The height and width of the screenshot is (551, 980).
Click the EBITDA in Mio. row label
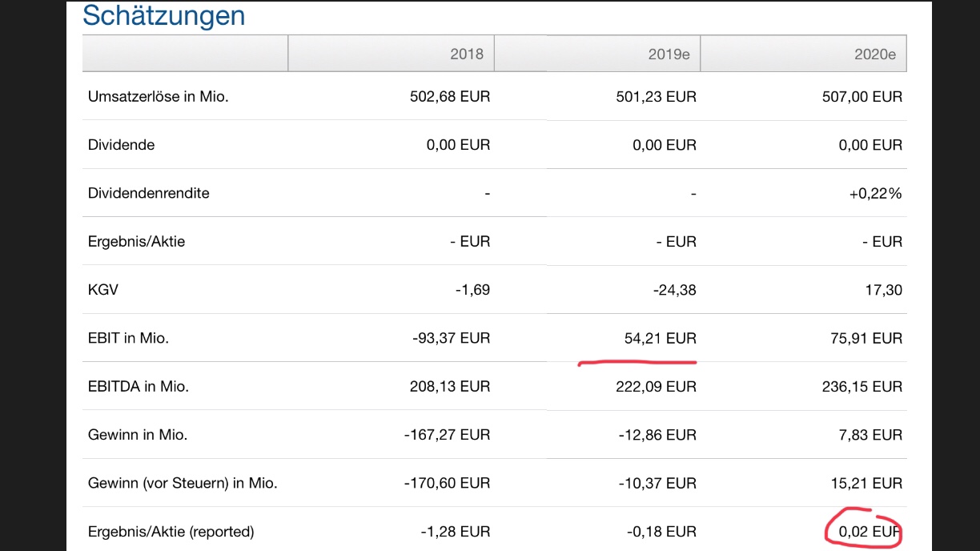tap(138, 386)
